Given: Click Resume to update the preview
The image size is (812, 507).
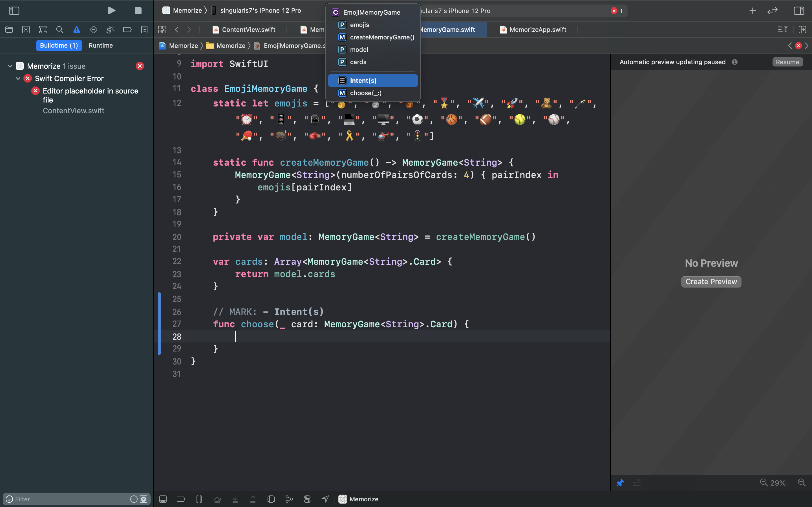Looking at the screenshot, I should (787, 62).
